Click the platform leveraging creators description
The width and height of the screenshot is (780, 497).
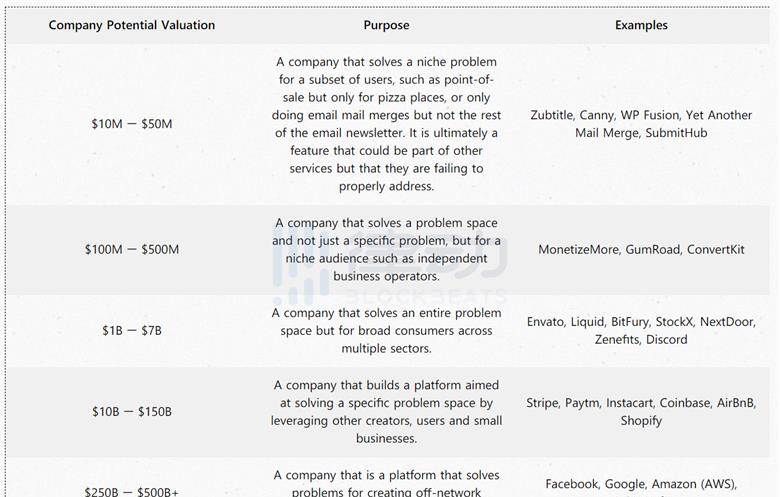click(x=387, y=411)
